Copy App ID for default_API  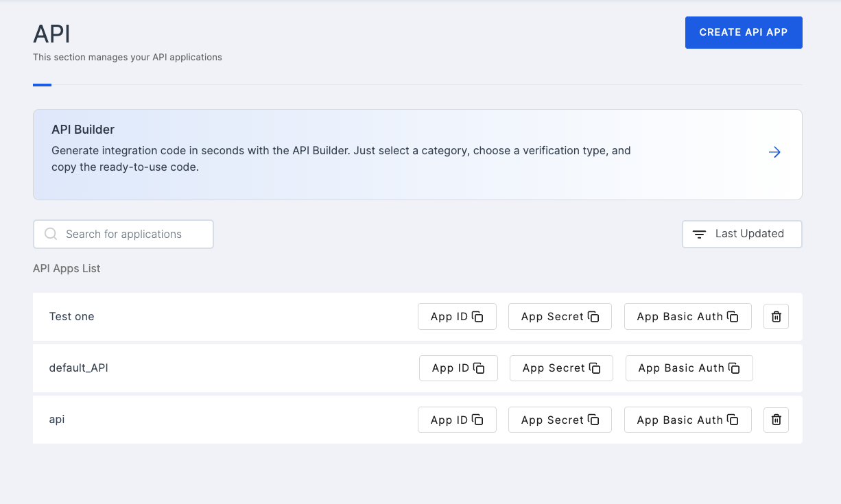pos(458,368)
